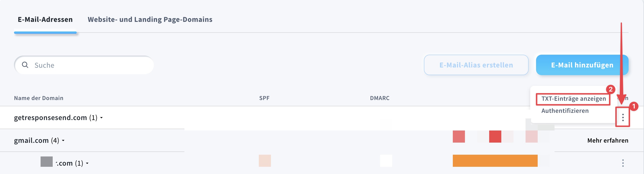Click the magnifying glass search icon
Screen dimensions: 644x174
coord(25,65)
